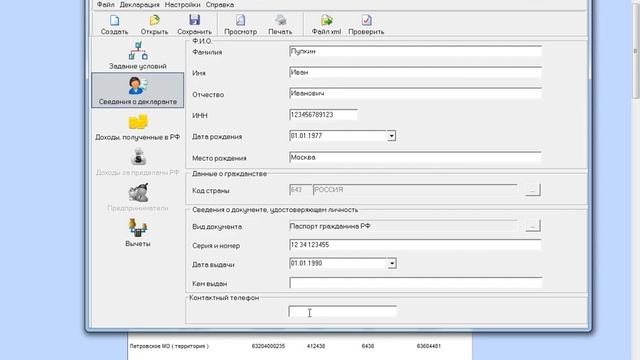Open the Задание условий section
Viewport: 640px width, 360px height.
(138, 55)
